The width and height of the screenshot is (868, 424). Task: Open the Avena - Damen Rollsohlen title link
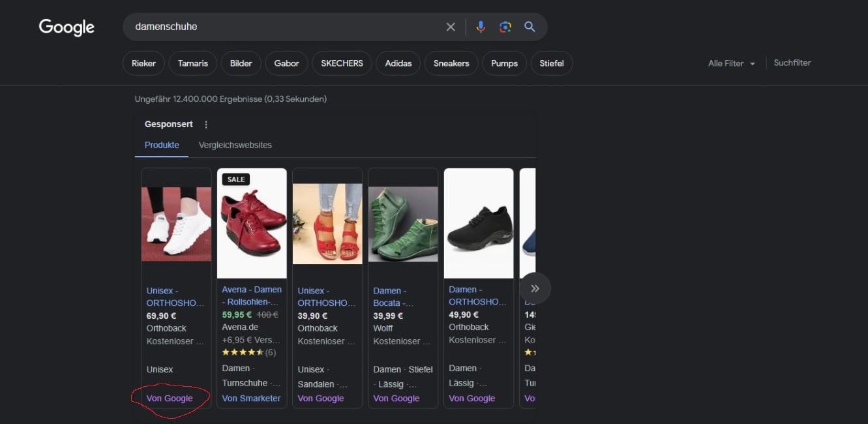tap(252, 295)
